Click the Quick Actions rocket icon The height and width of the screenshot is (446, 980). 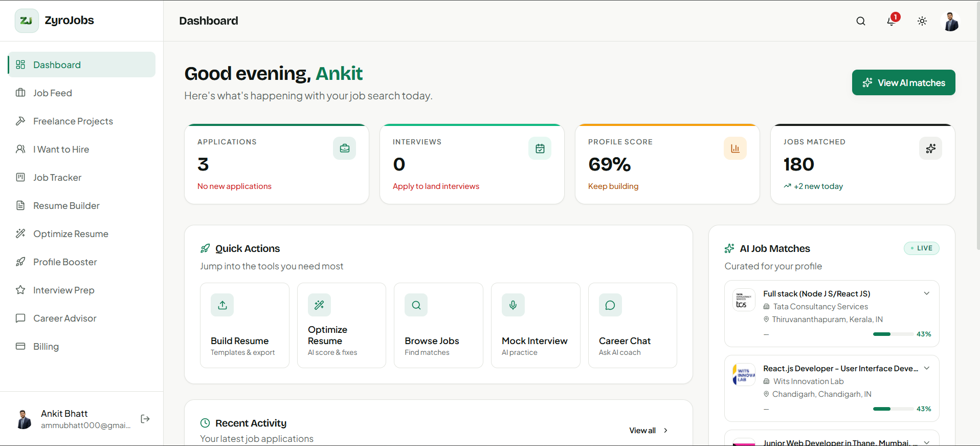[x=205, y=248]
